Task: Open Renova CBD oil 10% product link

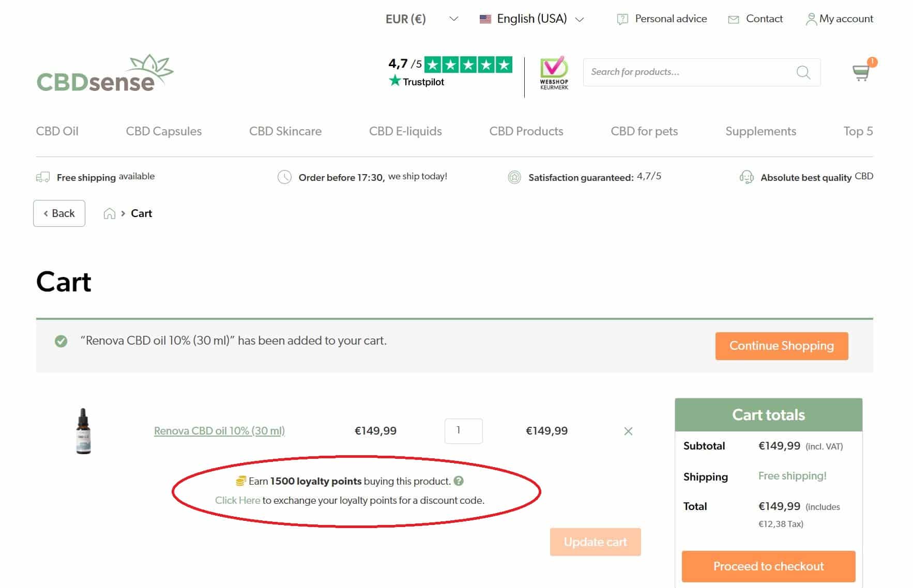Action: [219, 430]
